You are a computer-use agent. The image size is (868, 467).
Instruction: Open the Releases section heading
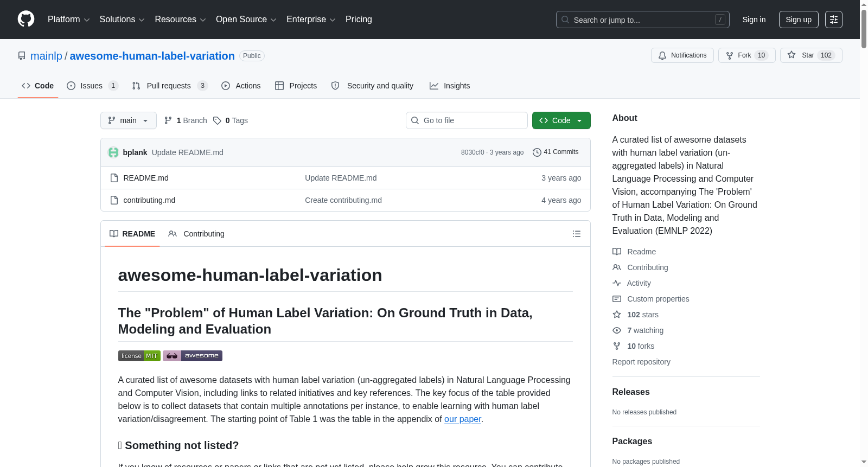pyautogui.click(x=631, y=392)
